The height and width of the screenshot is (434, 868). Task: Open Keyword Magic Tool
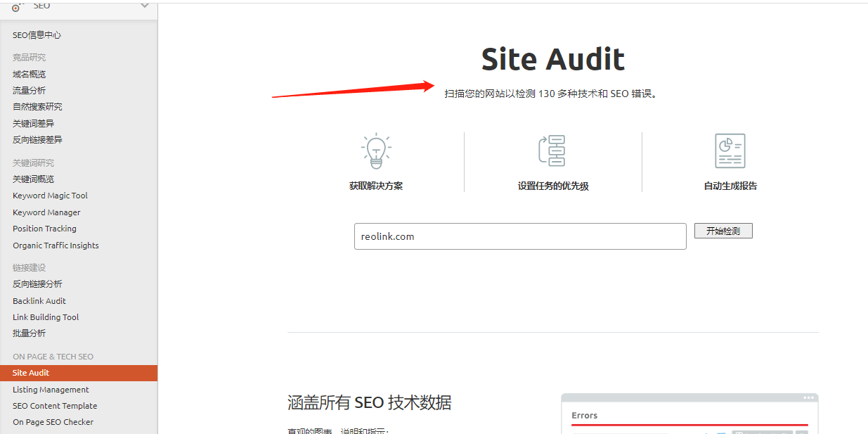[50, 196]
